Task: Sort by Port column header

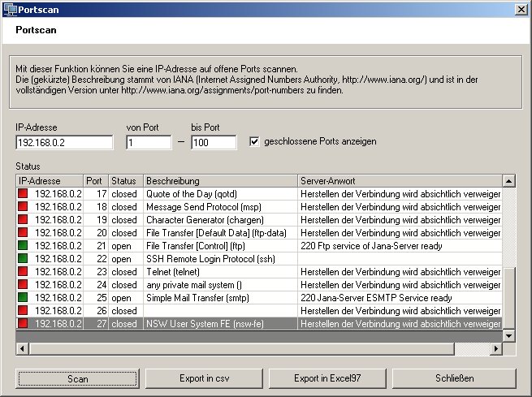Action: (96, 181)
